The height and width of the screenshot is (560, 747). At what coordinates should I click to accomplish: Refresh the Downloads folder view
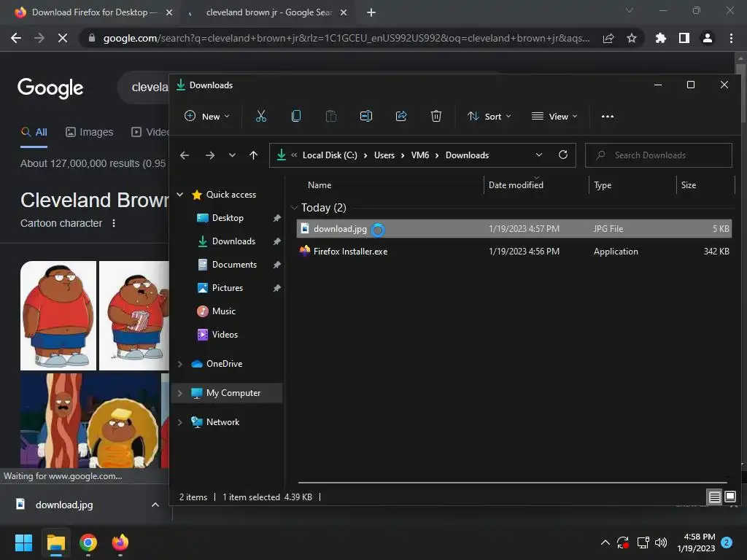[x=563, y=155]
